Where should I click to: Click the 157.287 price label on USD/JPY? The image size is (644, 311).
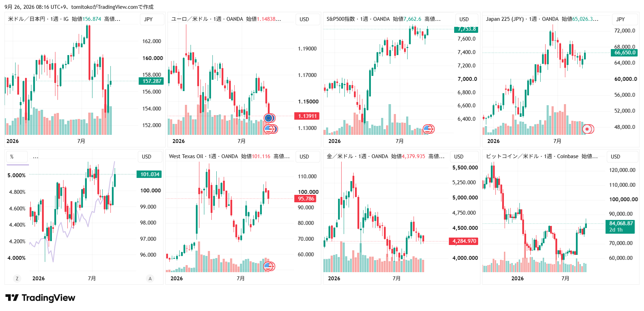pos(152,81)
